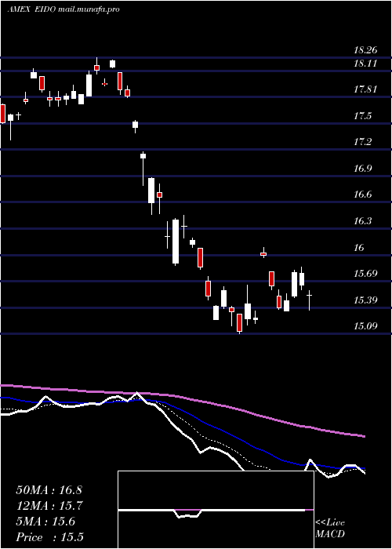
Task: Click the MACD histogram dip in the inset panel
Action: pyautogui.click(x=187, y=514)
